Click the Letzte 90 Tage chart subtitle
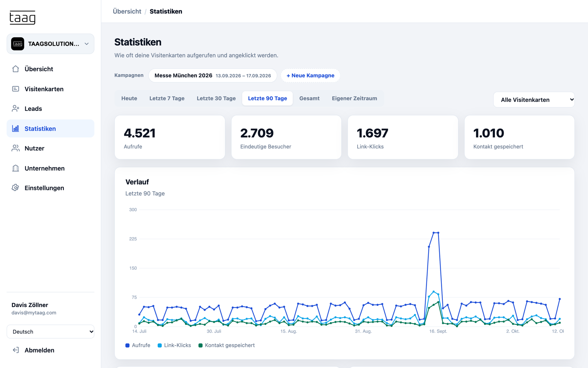The image size is (588, 368). pyautogui.click(x=145, y=193)
